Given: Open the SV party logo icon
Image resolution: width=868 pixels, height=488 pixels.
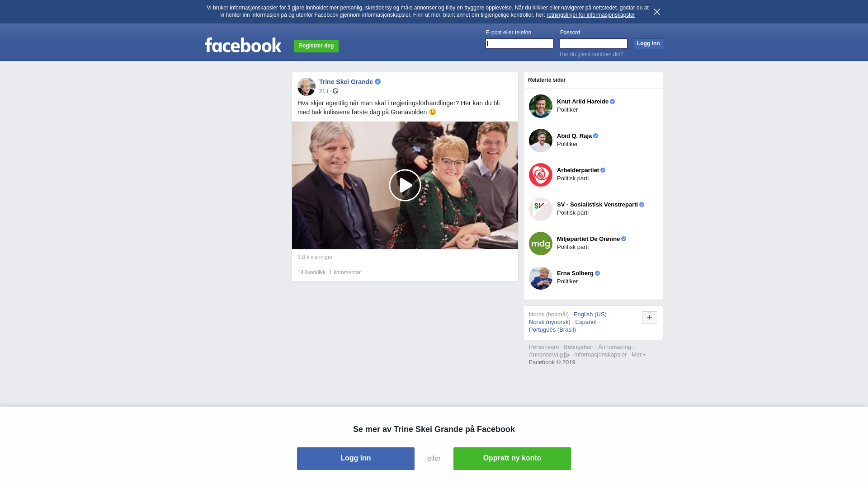Looking at the screenshot, I should pos(541,209).
